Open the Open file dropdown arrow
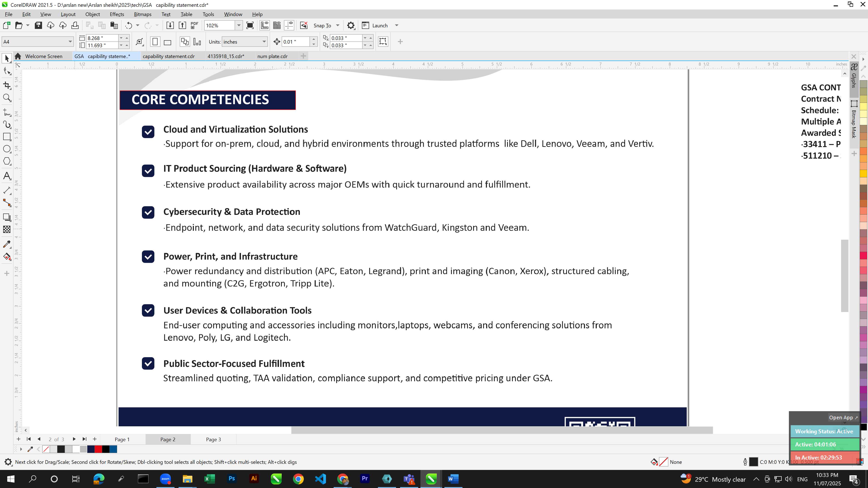Screen dimensions: 868x488 (x=28, y=25)
